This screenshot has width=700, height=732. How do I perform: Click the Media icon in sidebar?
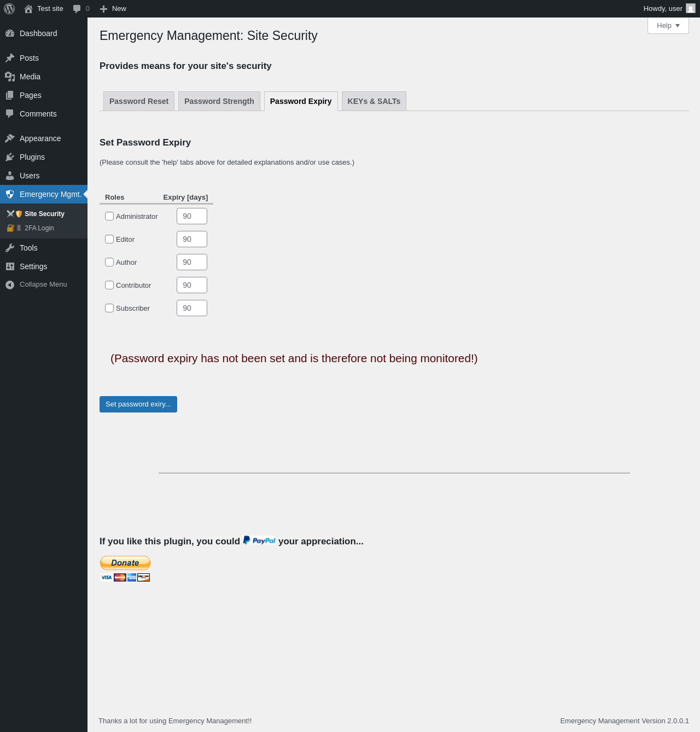click(10, 77)
